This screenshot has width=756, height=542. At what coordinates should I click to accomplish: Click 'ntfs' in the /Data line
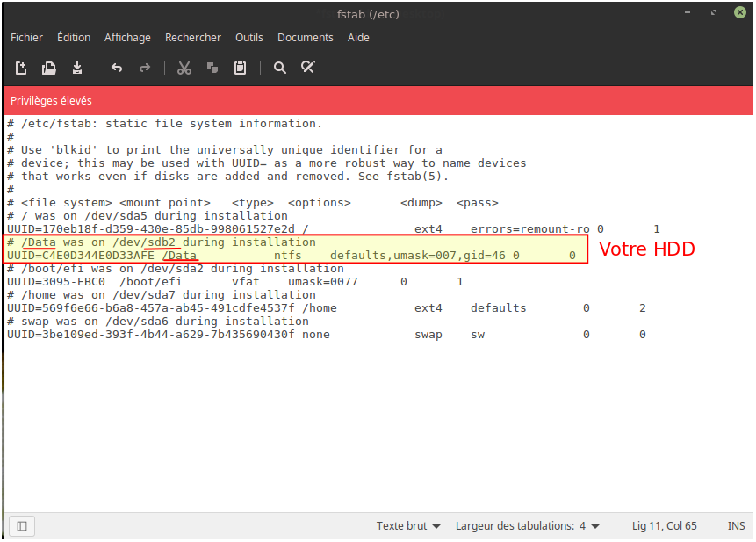click(x=287, y=256)
